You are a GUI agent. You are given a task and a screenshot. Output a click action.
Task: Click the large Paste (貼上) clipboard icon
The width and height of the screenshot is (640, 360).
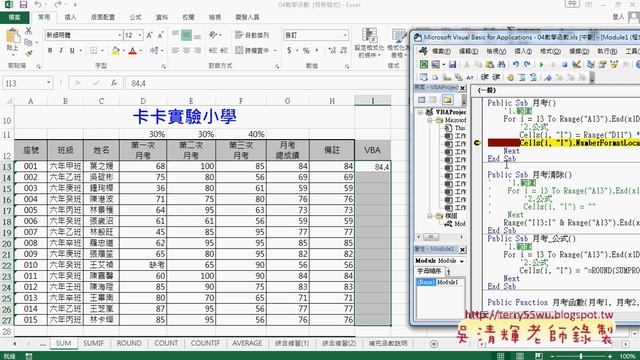pos(13,37)
